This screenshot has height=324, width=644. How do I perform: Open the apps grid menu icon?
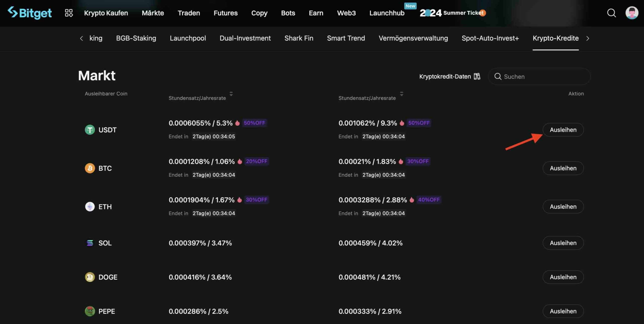coord(69,13)
